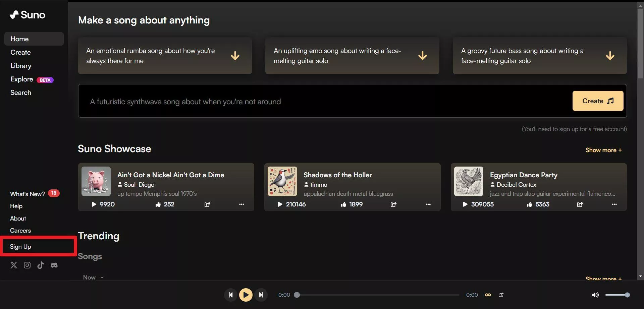The width and height of the screenshot is (644, 309).
Task: Toggle repeat in player
Action: [x=501, y=295]
